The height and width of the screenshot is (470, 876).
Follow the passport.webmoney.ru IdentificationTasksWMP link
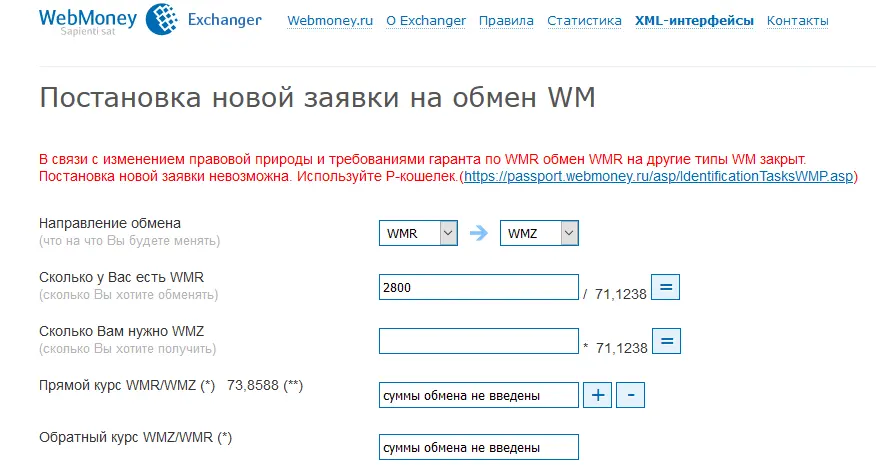point(659,177)
